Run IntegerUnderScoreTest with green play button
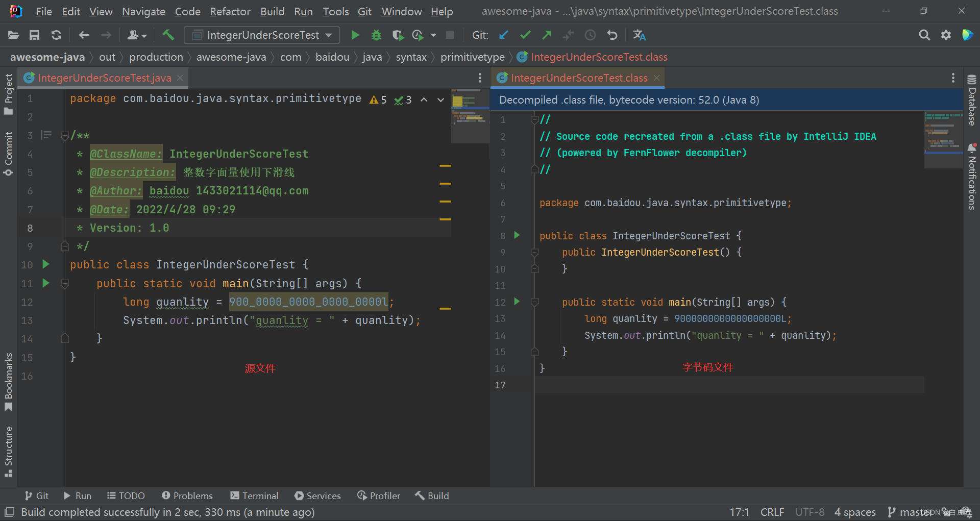 pos(355,35)
